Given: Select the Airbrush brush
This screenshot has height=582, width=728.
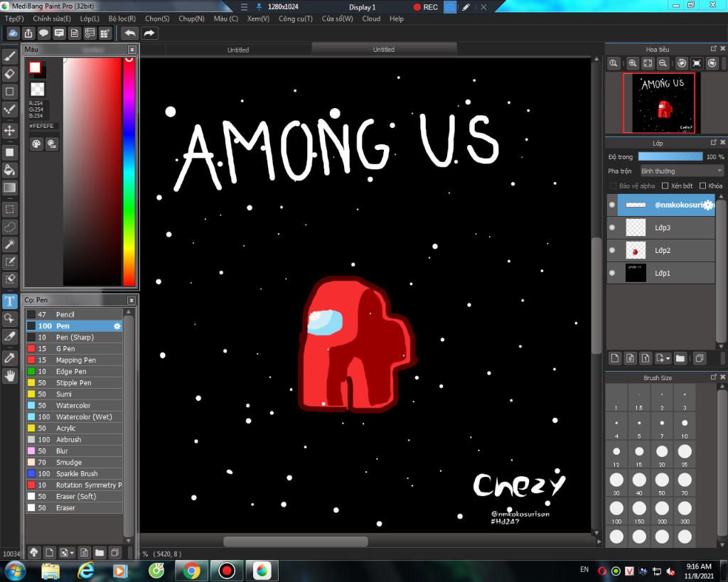Looking at the screenshot, I should click(74, 439).
